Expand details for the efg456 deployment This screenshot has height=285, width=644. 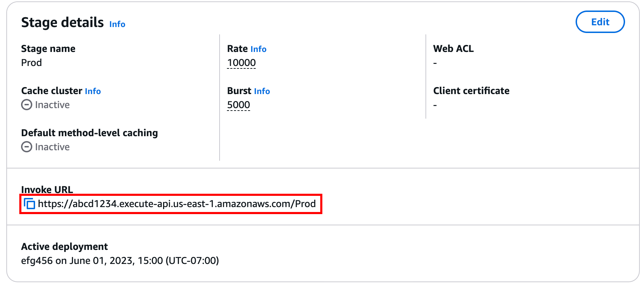(x=36, y=260)
